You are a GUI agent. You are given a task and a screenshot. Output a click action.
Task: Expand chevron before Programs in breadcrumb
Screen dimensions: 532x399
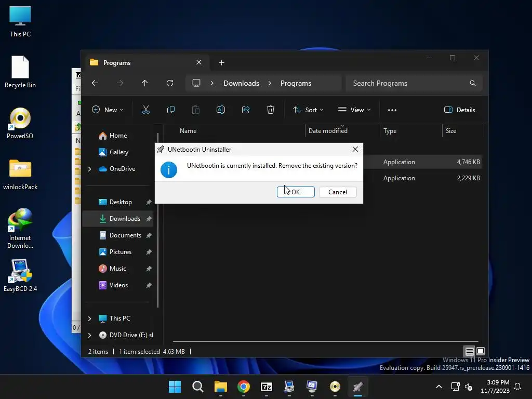point(270,83)
